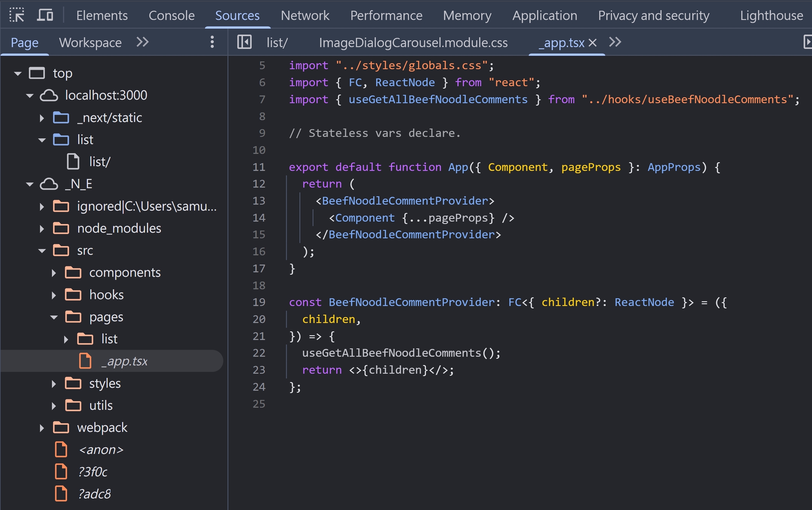Expand the node_modules folder arrow
The height and width of the screenshot is (510, 812).
pyautogui.click(x=42, y=229)
